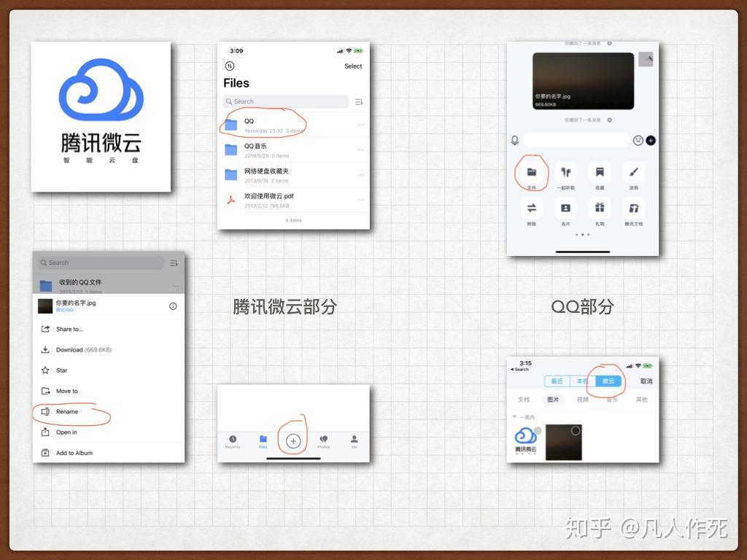Viewport: 747px width, 560px height.
Task: Tick the selection circle on dark photo thumbnail
Action: coord(576,431)
